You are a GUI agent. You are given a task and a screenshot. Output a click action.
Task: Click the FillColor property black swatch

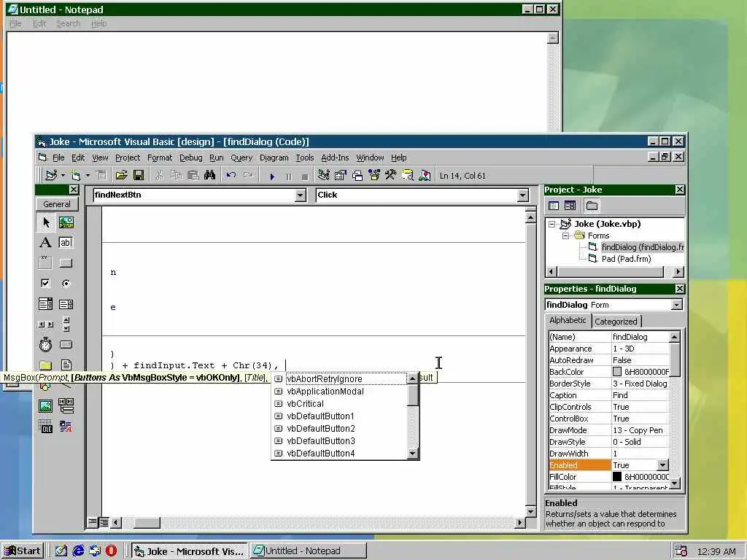pyautogui.click(x=617, y=477)
